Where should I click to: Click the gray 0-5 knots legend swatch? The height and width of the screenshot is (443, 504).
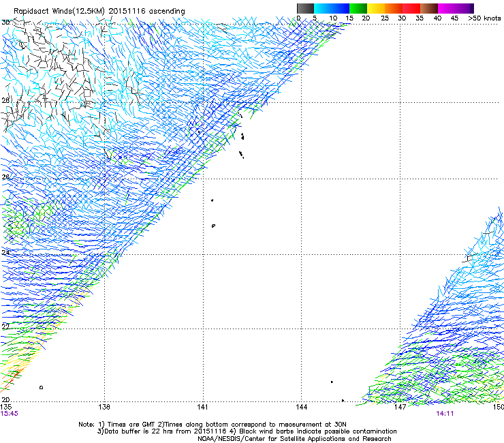[x=305, y=8]
